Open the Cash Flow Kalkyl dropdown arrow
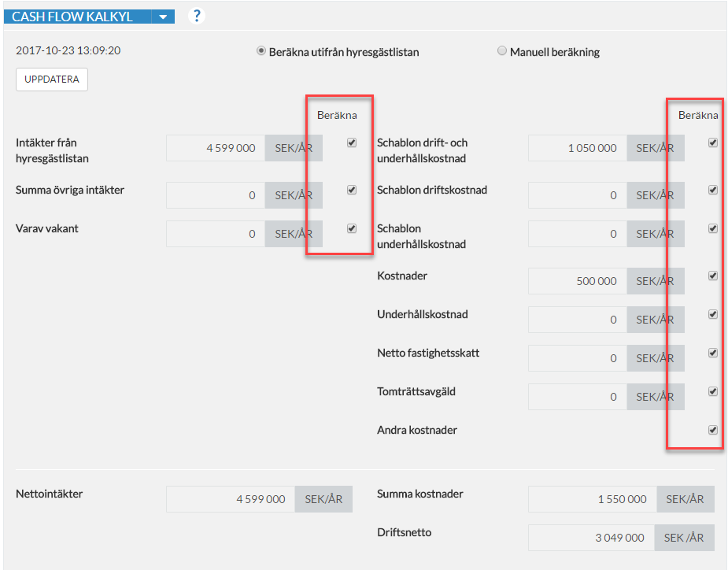 (163, 17)
